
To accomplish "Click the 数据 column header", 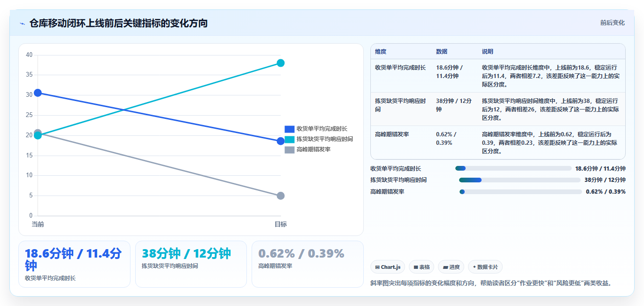I will [x=442, y=52].
